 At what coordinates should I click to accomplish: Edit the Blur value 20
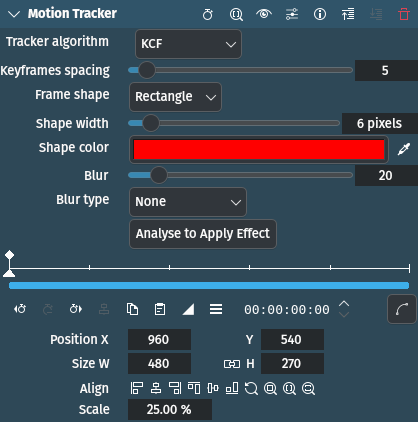coord(386,175)
